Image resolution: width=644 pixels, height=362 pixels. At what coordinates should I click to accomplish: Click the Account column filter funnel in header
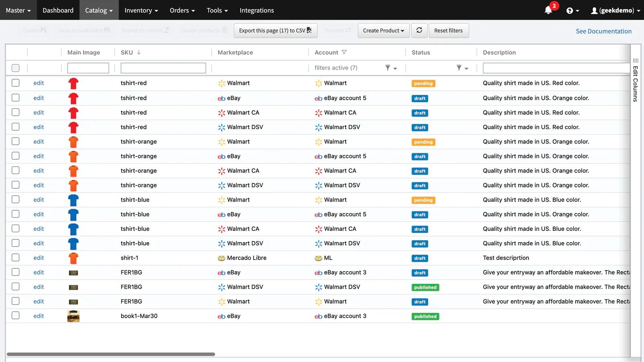point(344,52)
